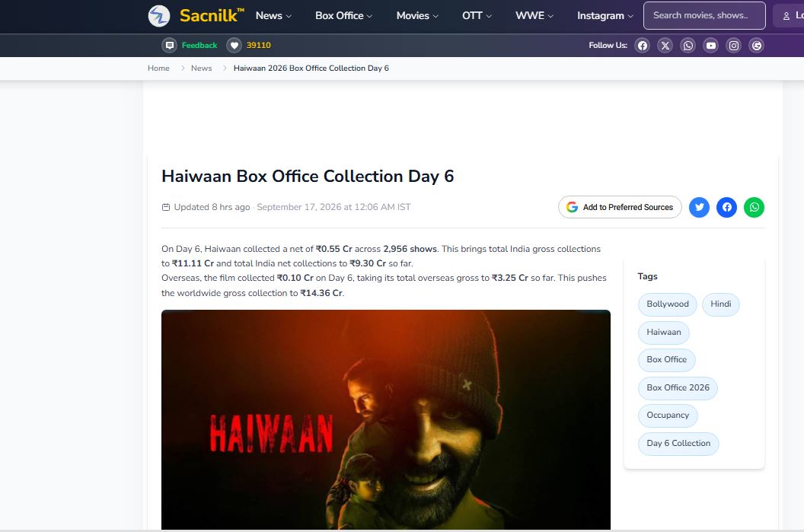This screenshot has height=532, width=804.
Task: Open Sacnilk X profile icon
Action: [665, 46]
